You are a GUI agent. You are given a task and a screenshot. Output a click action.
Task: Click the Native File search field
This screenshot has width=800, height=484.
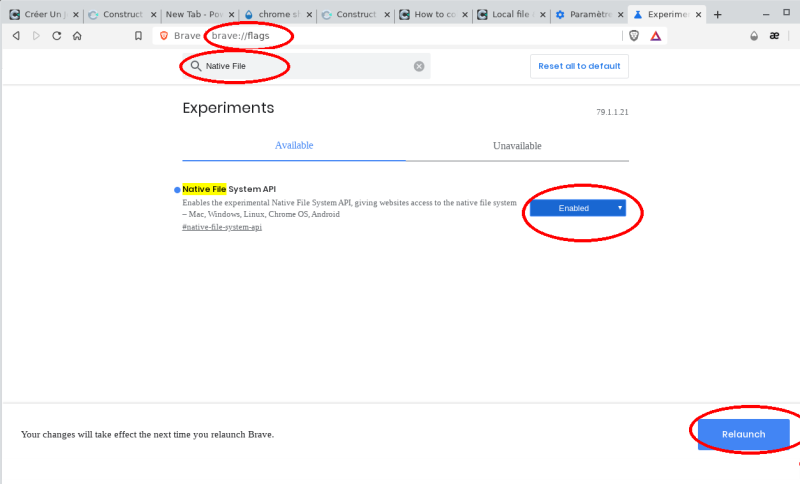[x=306, y=66]
